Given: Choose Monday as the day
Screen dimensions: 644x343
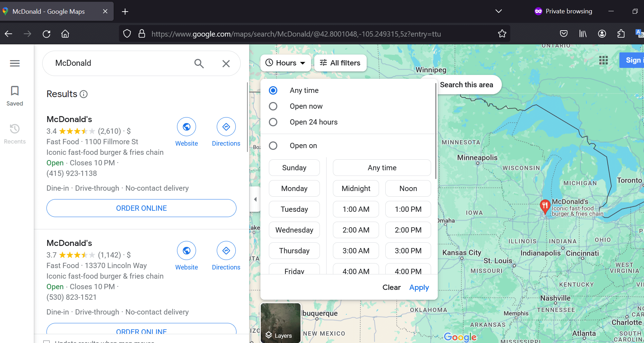Looking at the screenshot, I should point(294,189).
